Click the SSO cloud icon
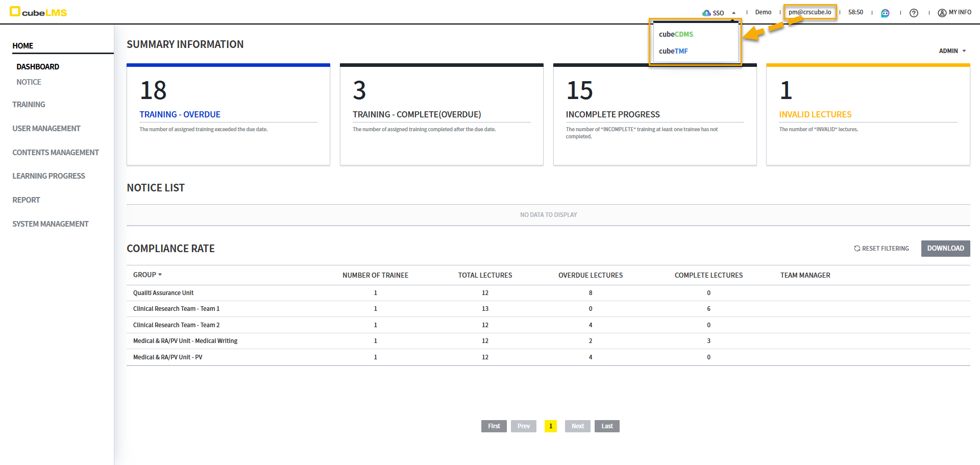The width and height of the screenshot is (980, 465). 706,13
